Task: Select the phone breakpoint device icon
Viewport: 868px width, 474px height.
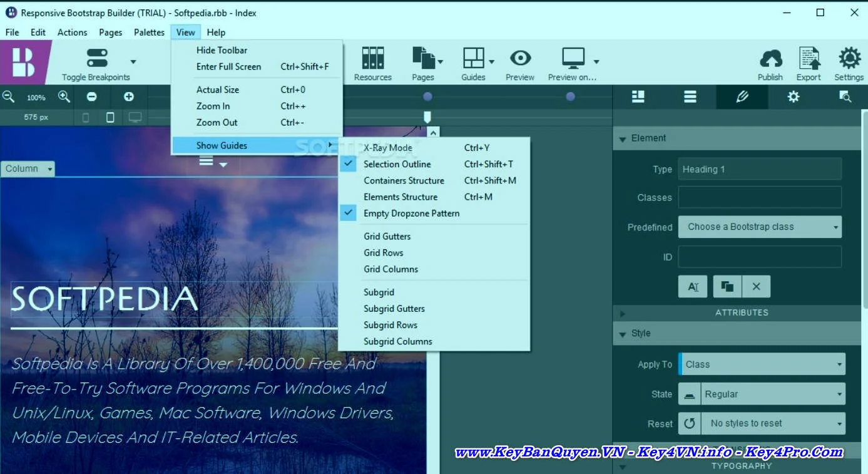Action: click(86, 117)
